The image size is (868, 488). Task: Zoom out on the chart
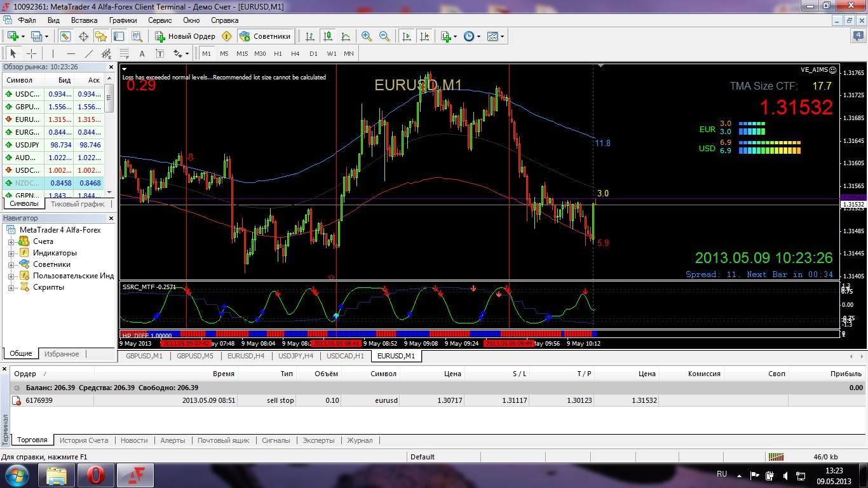384,36
